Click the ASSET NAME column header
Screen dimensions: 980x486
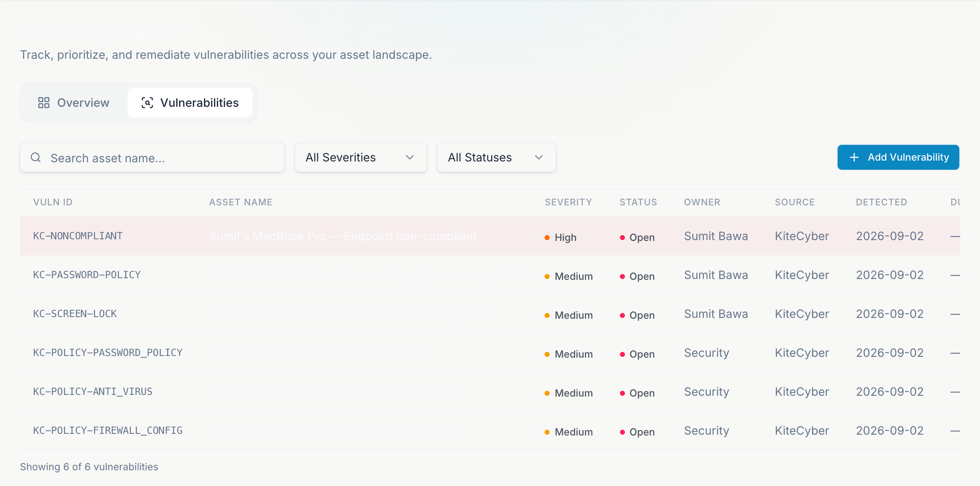pyautogui.click(x=241, y=202)
